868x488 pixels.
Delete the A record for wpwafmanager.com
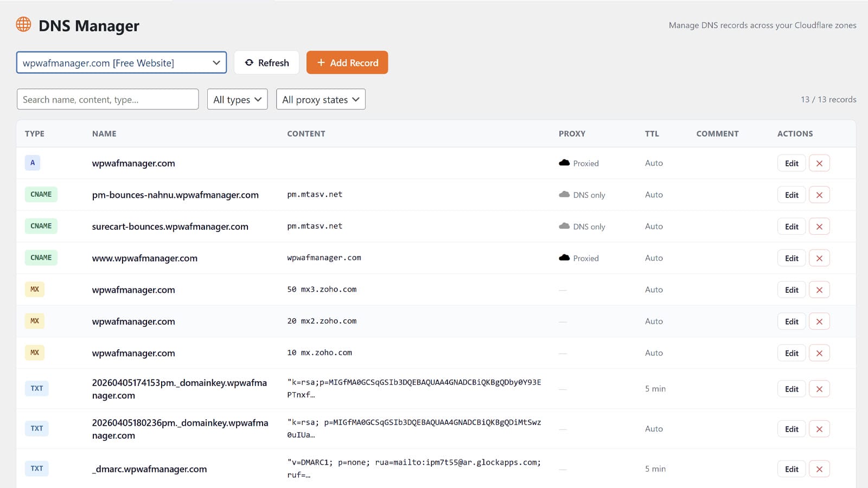pyautogui.click(x=819, y=163)
